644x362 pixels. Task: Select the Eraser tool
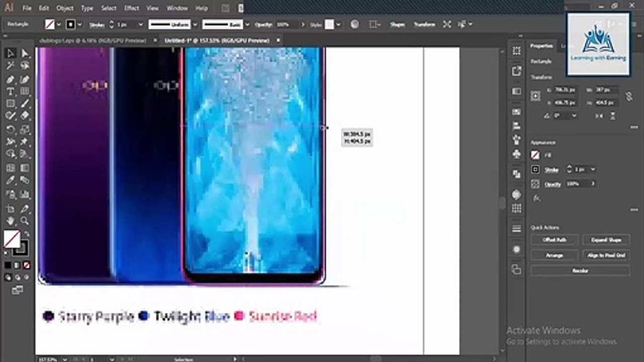tap(24, 116)
